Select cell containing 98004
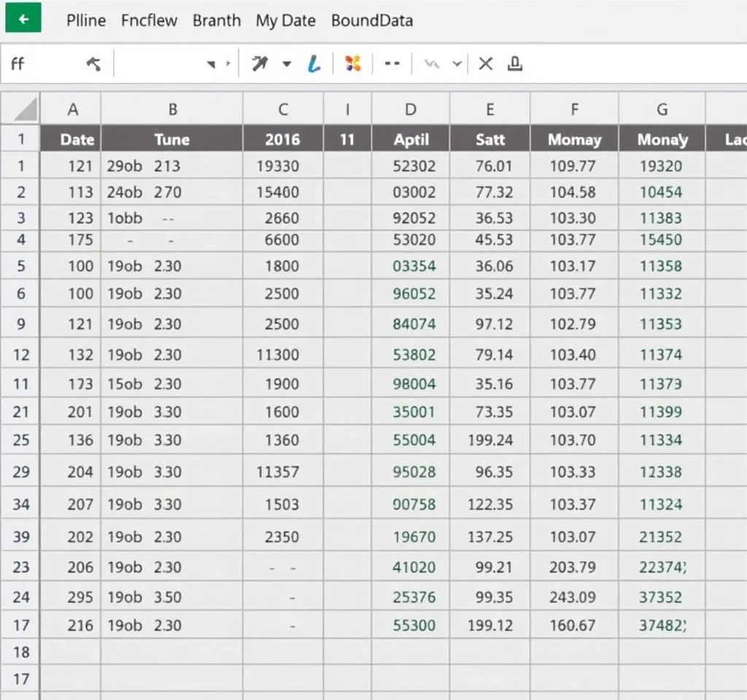 [411, 384]
